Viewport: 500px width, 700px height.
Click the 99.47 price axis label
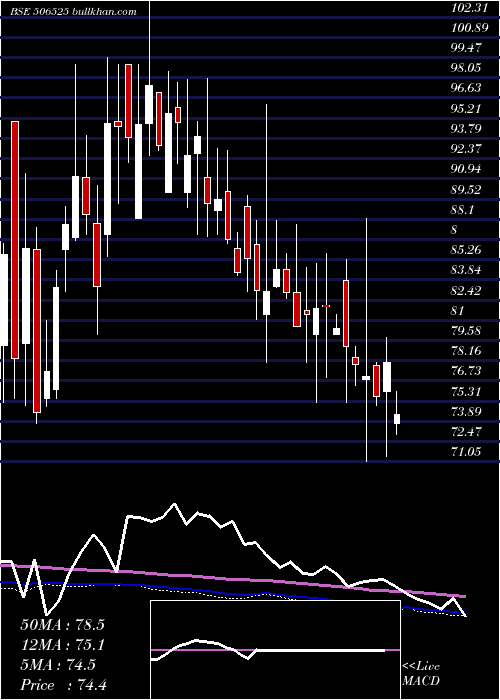coord(467,47)
